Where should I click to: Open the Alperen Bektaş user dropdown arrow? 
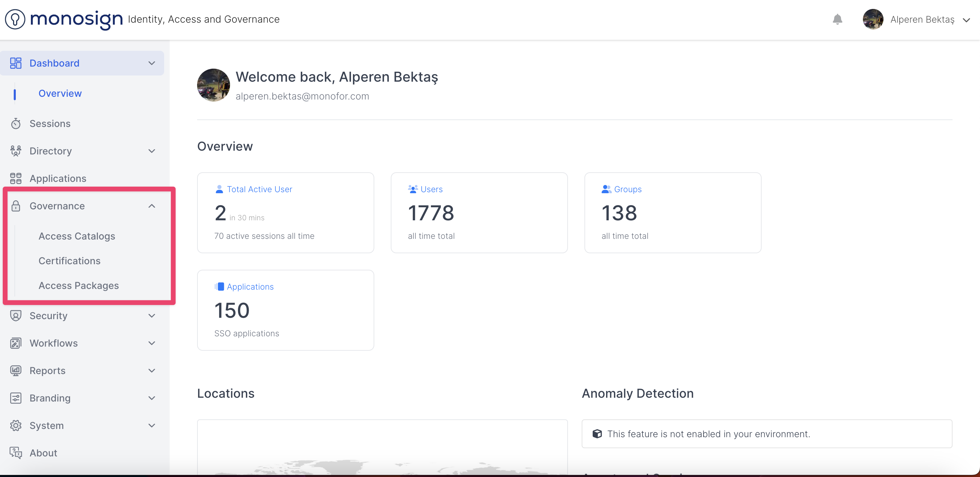point(966,20)
